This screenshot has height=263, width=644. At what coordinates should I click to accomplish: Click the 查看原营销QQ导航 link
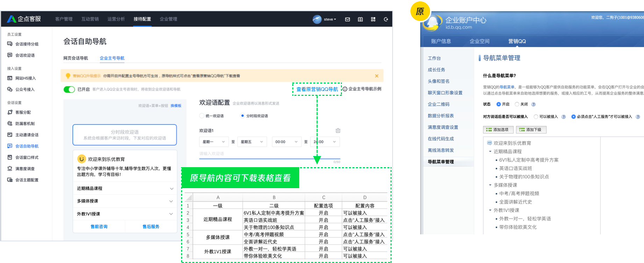317,89
